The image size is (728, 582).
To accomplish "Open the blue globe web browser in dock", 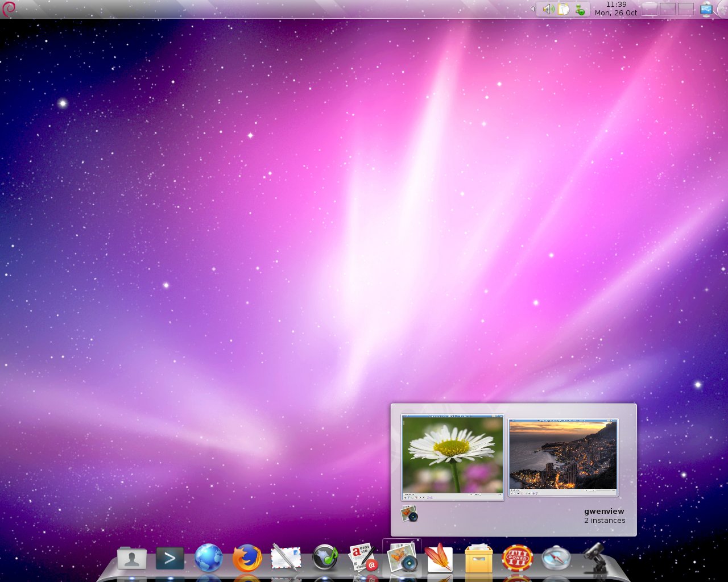I will (209, 558).
